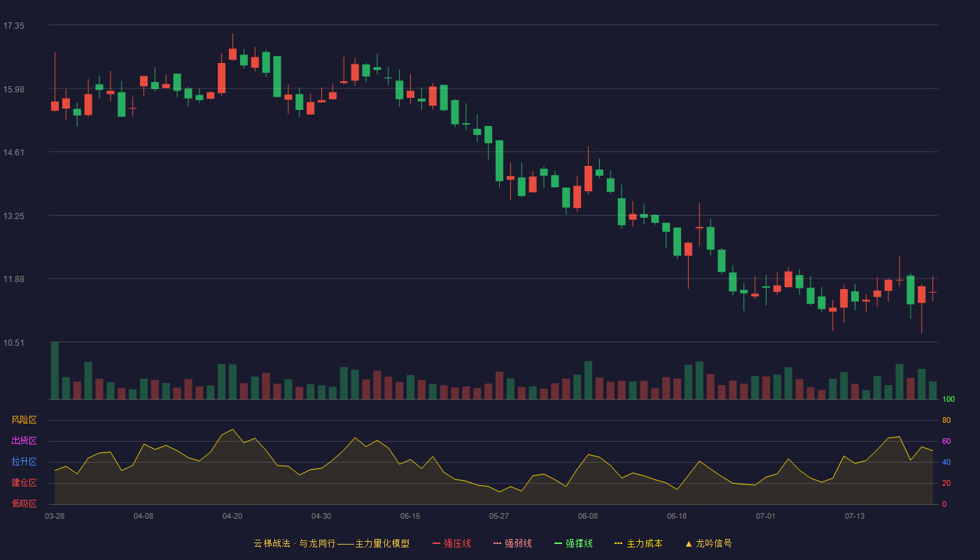Click the 出货区 zone label
This screenshot has height=560, width=980.
click(x=24, y=441)
